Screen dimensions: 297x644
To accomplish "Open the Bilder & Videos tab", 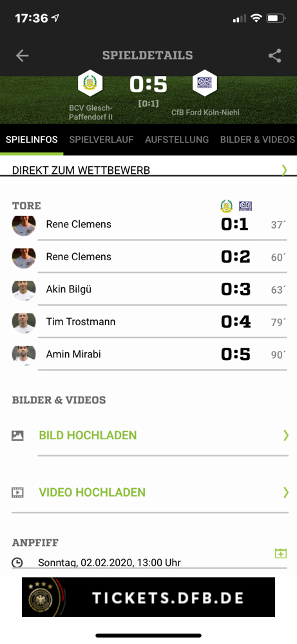I will (x=258, y=140).
